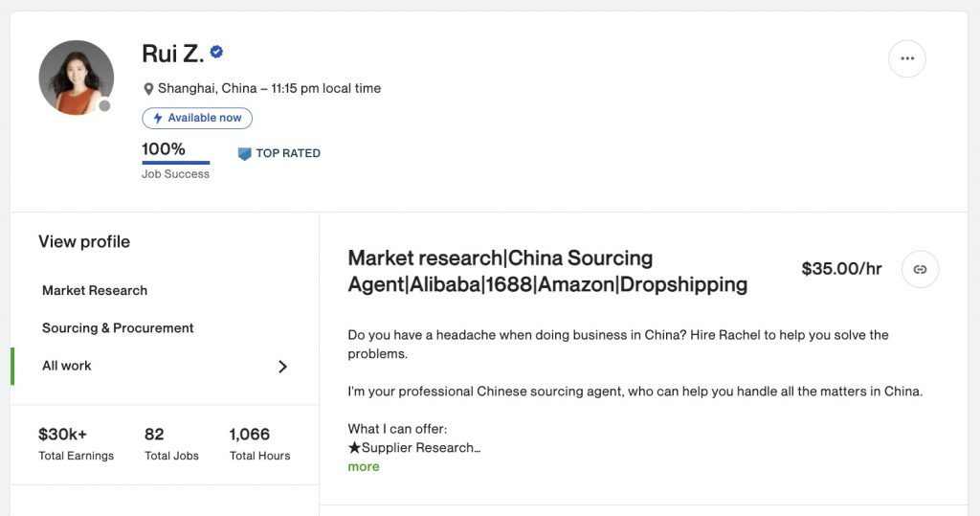Click the location pin icon by Shanghai
The width and height of the screenshot is (980, 516).
click(148, 89)
